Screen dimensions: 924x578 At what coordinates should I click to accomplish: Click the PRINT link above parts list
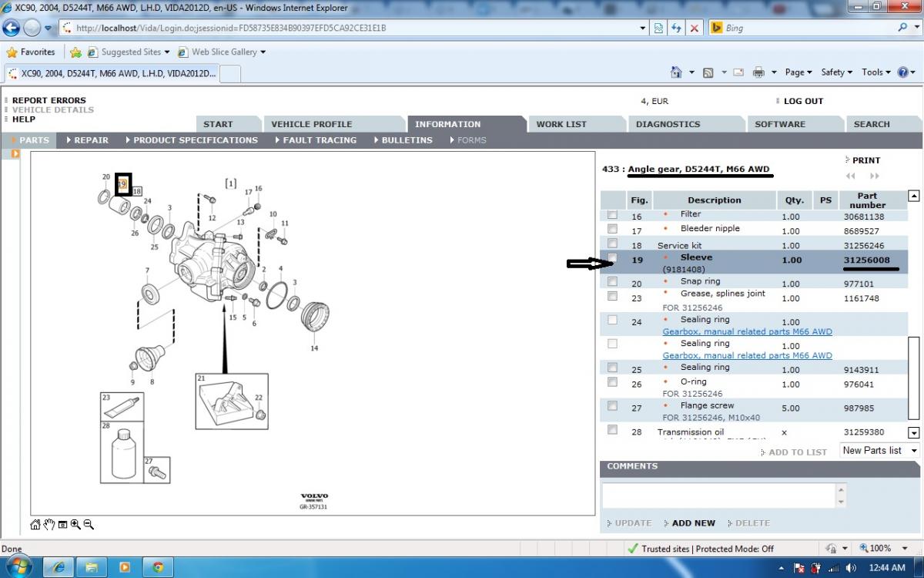[866, 160]
